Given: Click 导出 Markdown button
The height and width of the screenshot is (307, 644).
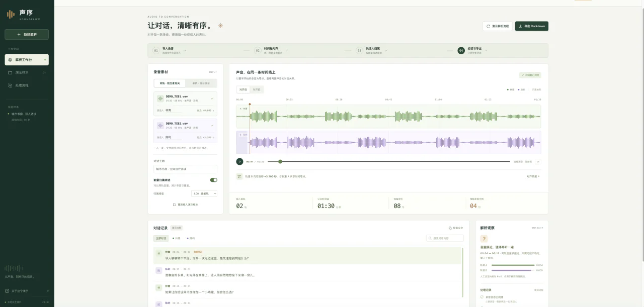Looking at the screenshot, I should pyautogui.click(x=531, y=26).
